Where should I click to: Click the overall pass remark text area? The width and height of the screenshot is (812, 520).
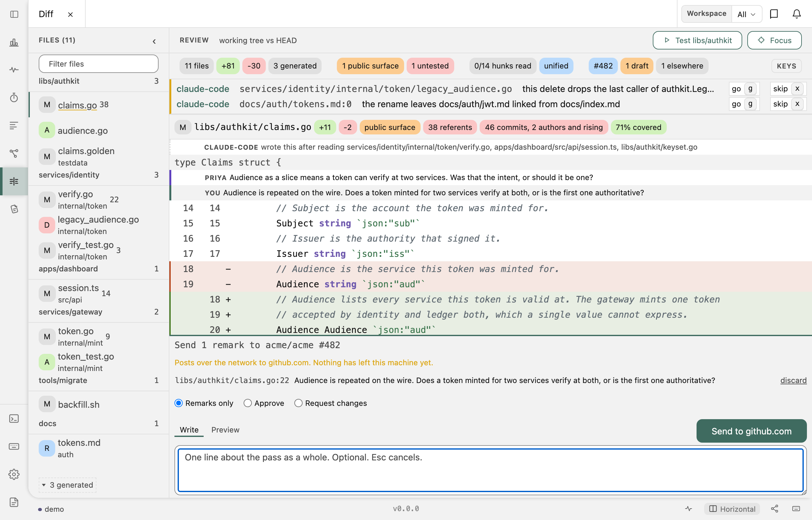tap(490, 470)
